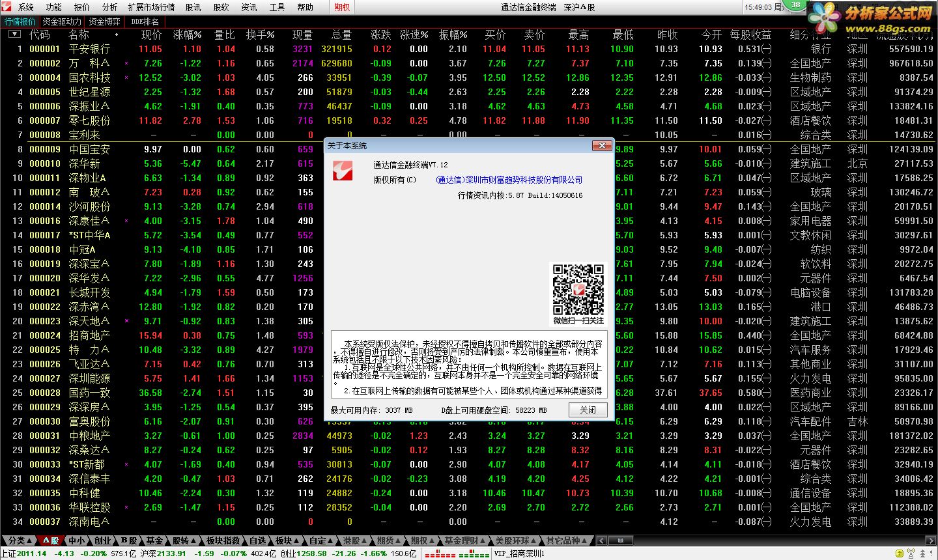The image size is (938, 560).
Task: Click the green 38 badge near the clock
Action: click(x=796, y=5)
